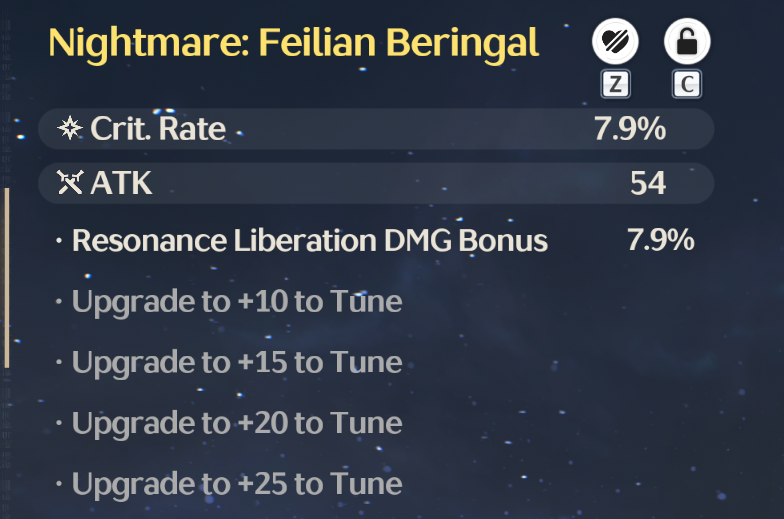Click the Crit. Rate 7.9% value

[630, 128]
